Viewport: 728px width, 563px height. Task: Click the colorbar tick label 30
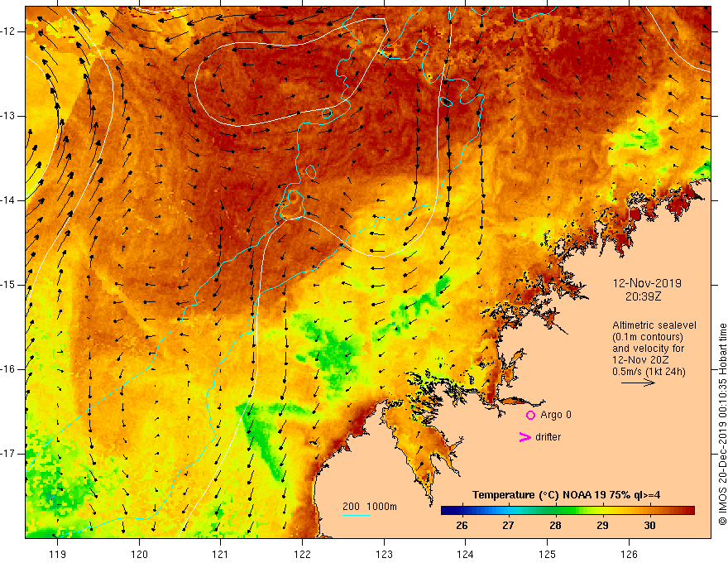tap(649, 526)
